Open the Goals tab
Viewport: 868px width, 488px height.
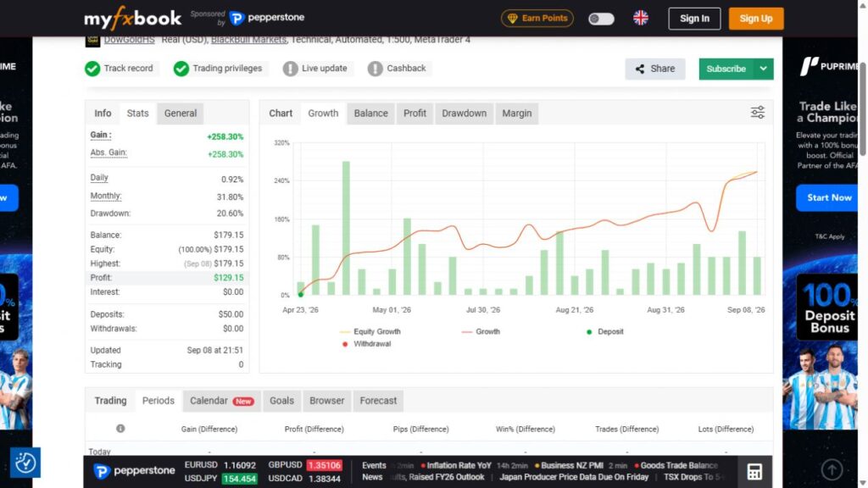tap(281, 401)
